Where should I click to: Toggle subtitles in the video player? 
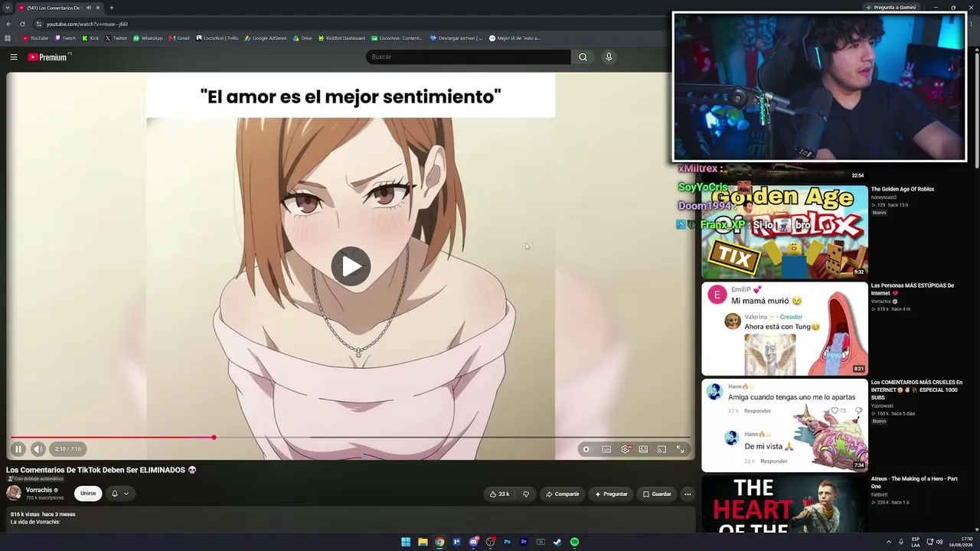(606, 449)
